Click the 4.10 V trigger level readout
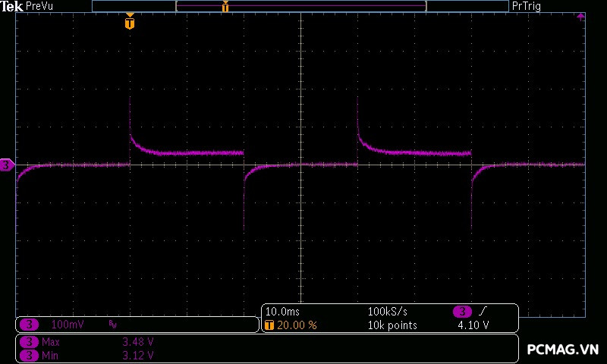The image size is (607, 364). tap(473, 325)
